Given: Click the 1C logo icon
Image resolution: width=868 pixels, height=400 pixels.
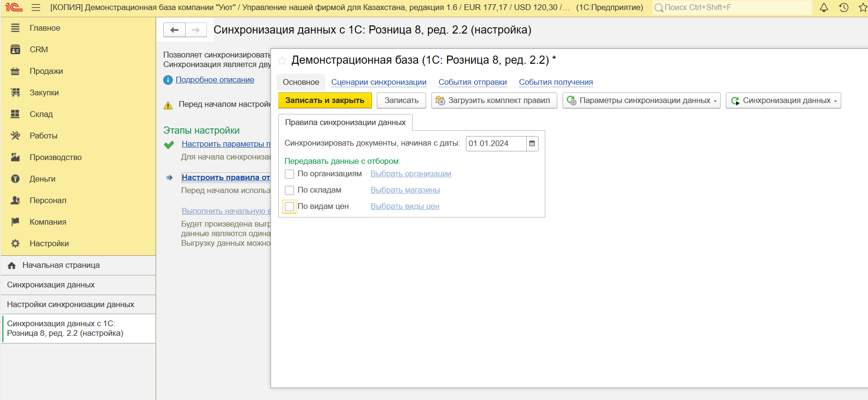Looking at the screenshot, I should pyautogui.click(x=14, y=8).
